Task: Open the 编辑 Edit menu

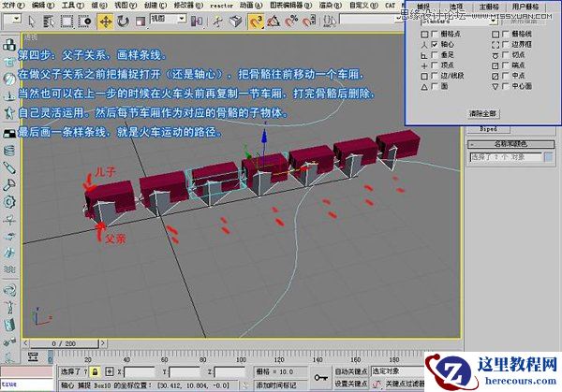Action: click(x=43, y=6)
